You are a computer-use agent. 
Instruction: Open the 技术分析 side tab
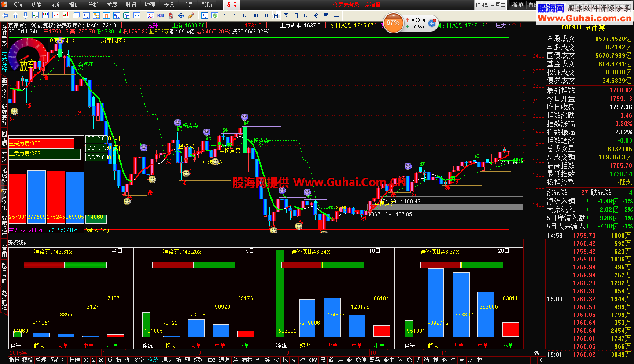(x=4, y=61)
